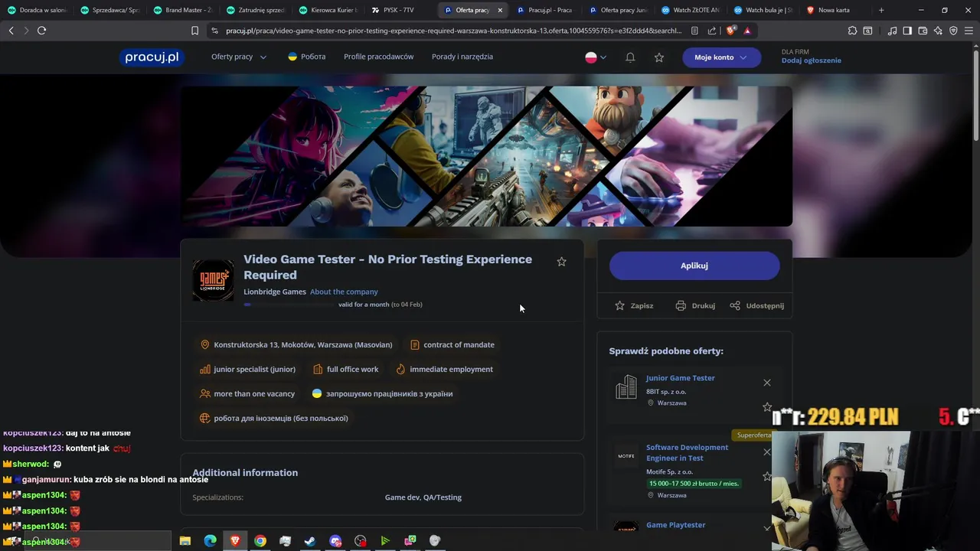This screenshot has height=551, width=980.
Task: Save Software Development Engineer offer with star
Action: pos(767,476)
